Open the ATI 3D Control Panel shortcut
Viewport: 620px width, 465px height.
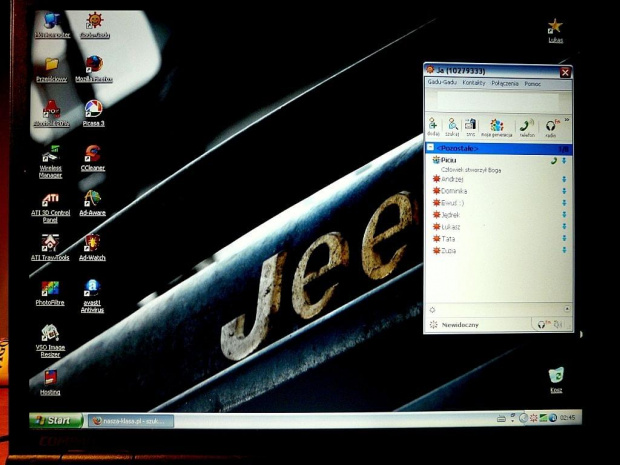50,208
